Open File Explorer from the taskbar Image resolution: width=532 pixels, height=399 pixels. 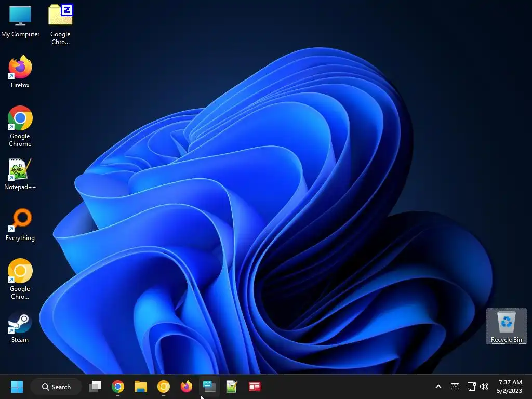pos(140,387)
